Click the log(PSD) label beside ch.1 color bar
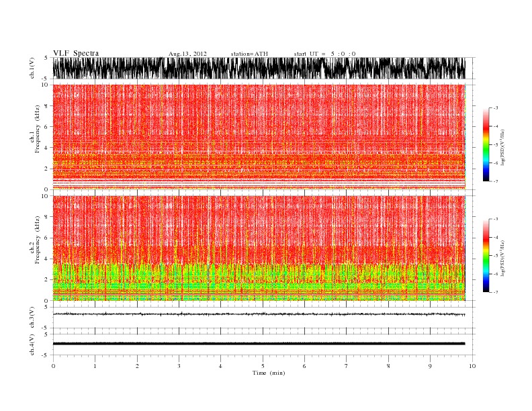 coord(503,148)
